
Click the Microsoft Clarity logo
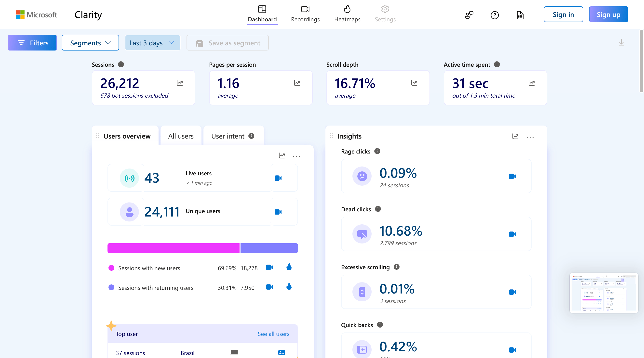(x=59, y=15)
